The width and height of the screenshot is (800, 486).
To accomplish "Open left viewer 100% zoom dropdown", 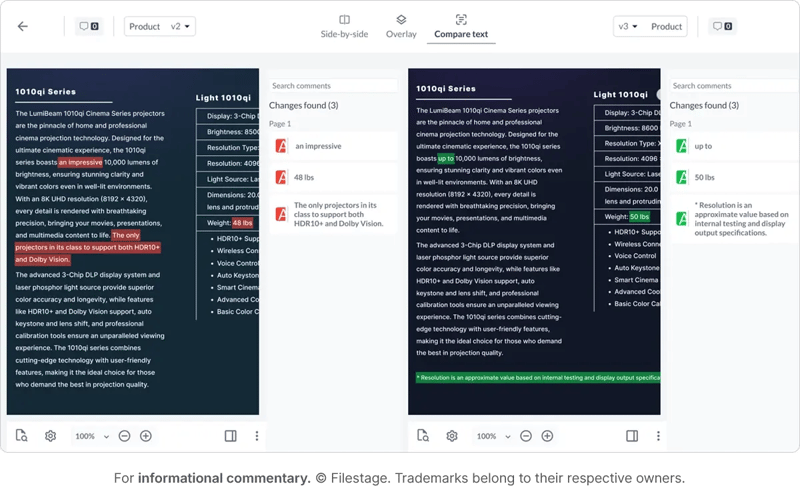I will tap(92, 436).
